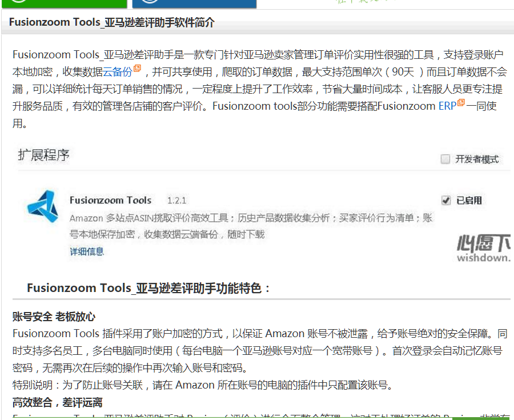Click the external link icon after ERP
The image size is (514, 420).
point(461,103)
